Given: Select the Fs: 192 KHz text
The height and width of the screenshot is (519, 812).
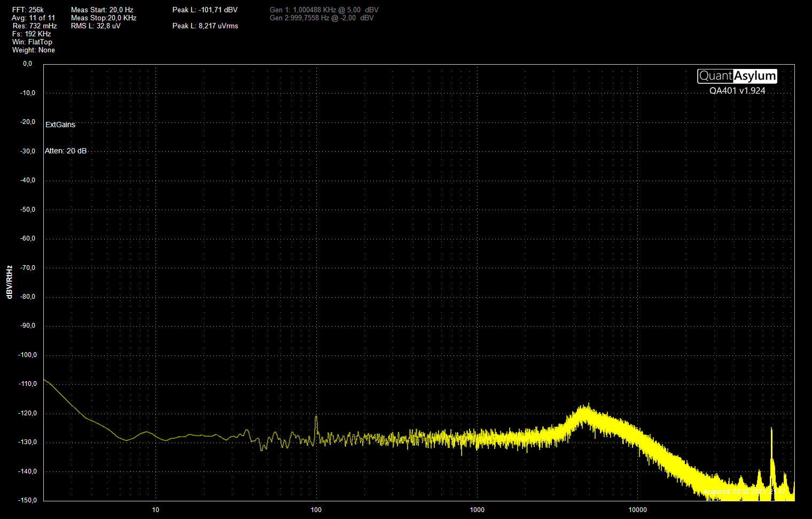Looking at the screenshot, I should [32, 34].
